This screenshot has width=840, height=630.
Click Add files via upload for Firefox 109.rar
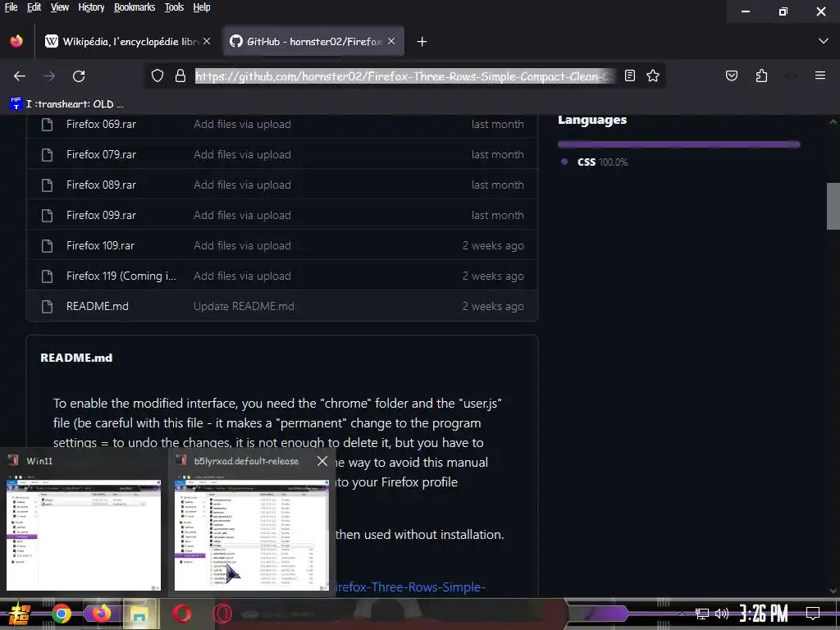[x=242, y=245]
